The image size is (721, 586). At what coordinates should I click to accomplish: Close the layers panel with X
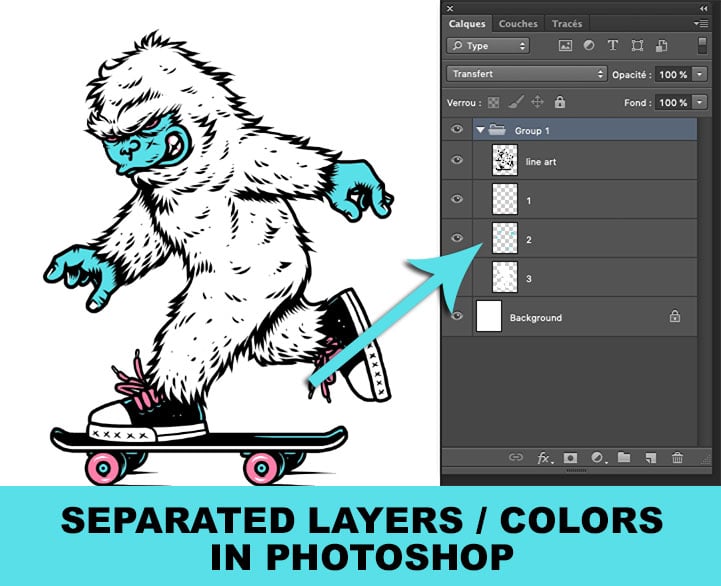450,8
